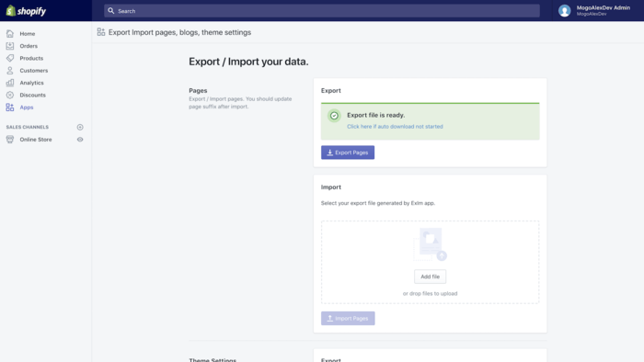Click the Import card heading
This screenshot has height=362, width=644.
point(331,187)
